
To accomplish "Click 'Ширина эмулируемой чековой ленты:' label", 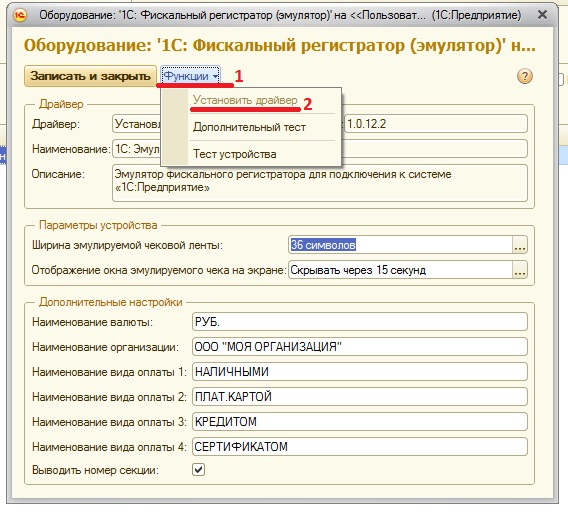I will [x=127, y=245].
